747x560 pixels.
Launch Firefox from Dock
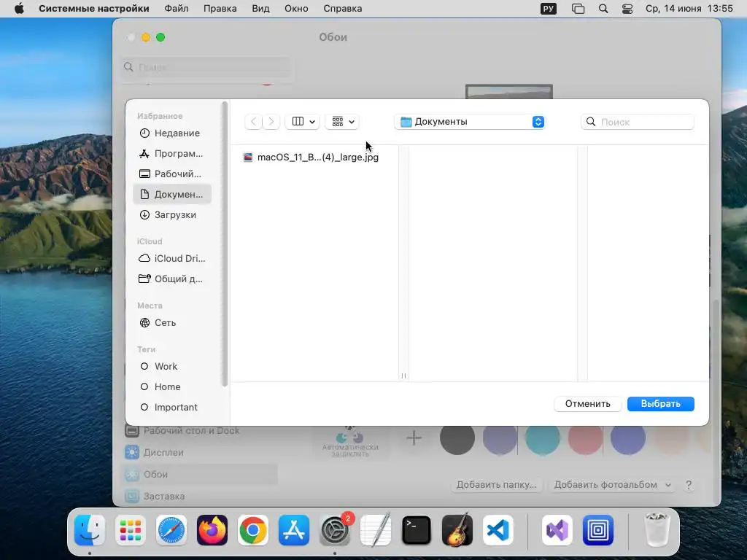click(212, 530)
